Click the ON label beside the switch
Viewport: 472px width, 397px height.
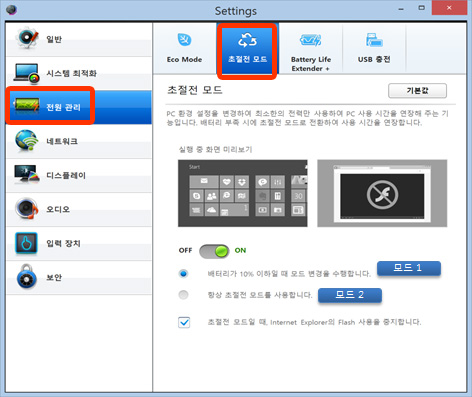[240, 250]
